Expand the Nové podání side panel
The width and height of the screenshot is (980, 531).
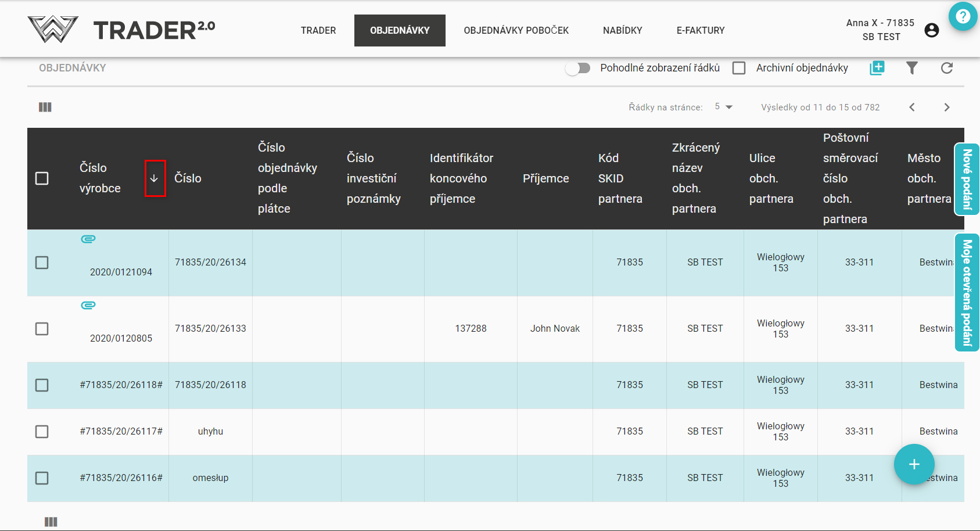coord(967,179)
